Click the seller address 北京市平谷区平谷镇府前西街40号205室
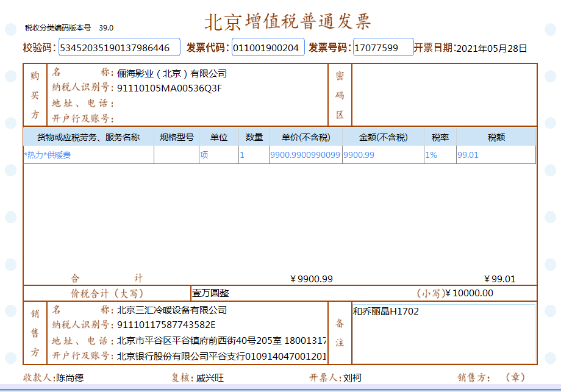Image resolution: width=561 pixels, height=392 pixels. click(199, 341)
